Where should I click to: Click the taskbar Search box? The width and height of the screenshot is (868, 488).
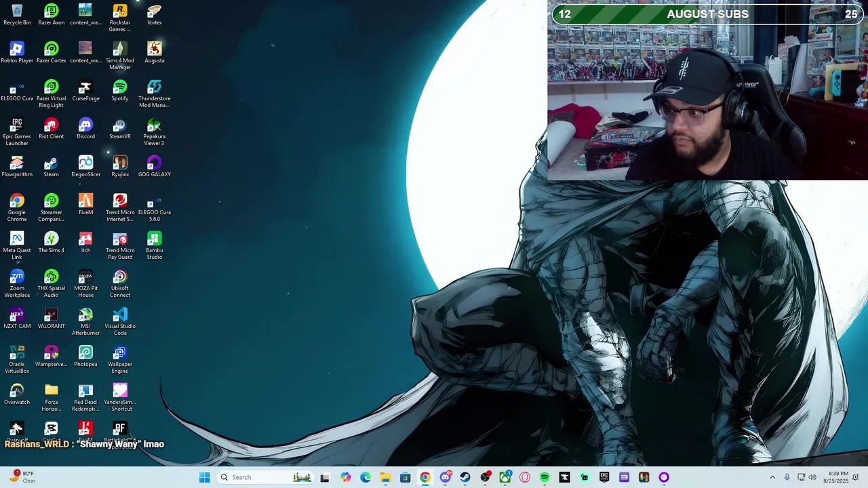click(266, 477)
